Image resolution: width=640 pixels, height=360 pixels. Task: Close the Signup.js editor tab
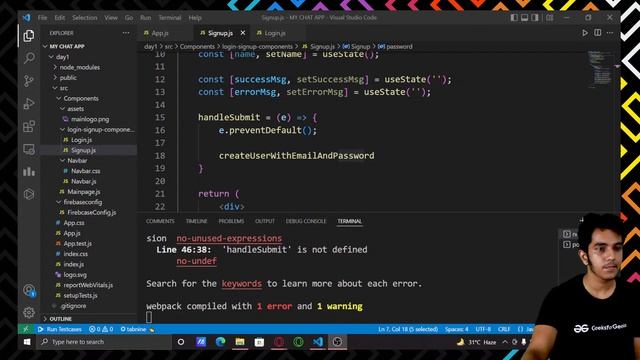click(243, 33)
